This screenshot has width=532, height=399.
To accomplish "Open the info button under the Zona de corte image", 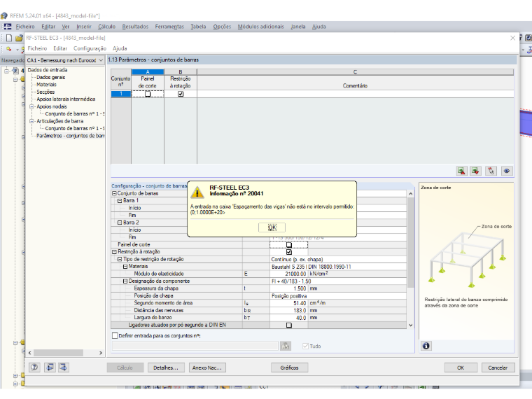I will [x=426, y=346].
